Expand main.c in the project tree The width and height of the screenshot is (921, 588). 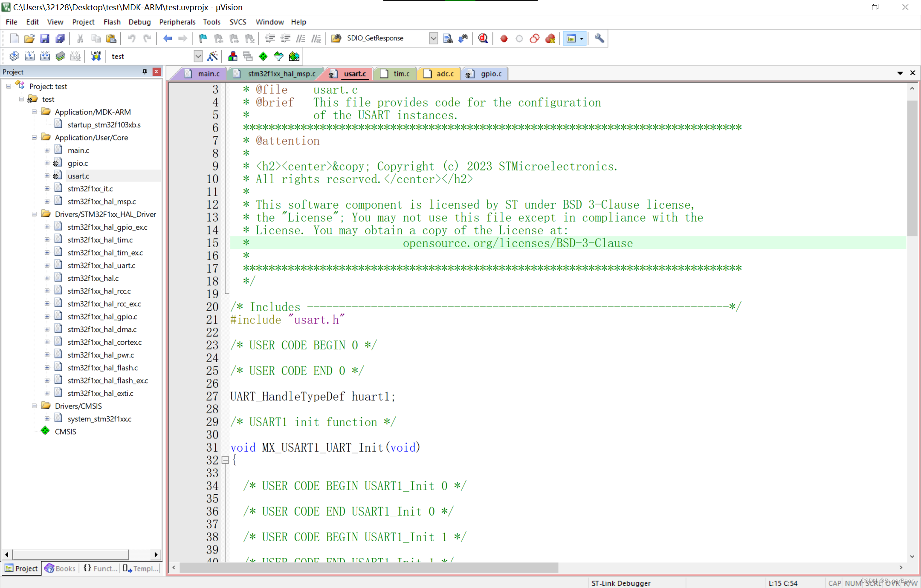coord(47,150)
